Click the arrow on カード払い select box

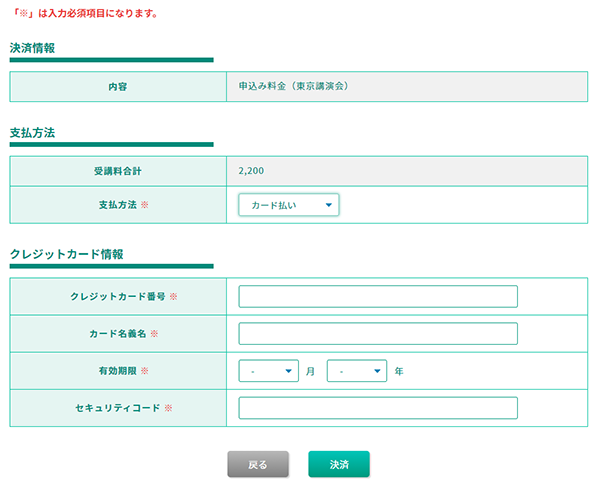(x=329, y=205)
